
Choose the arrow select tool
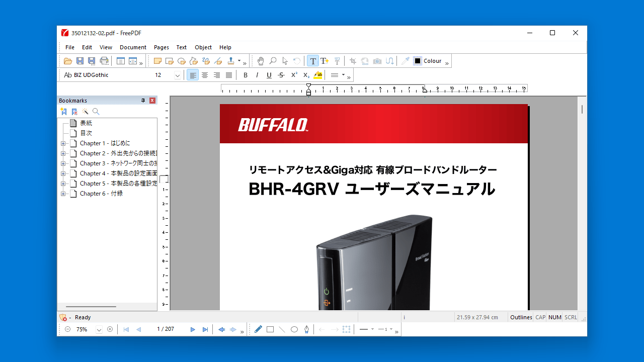(x=285, y=61)
